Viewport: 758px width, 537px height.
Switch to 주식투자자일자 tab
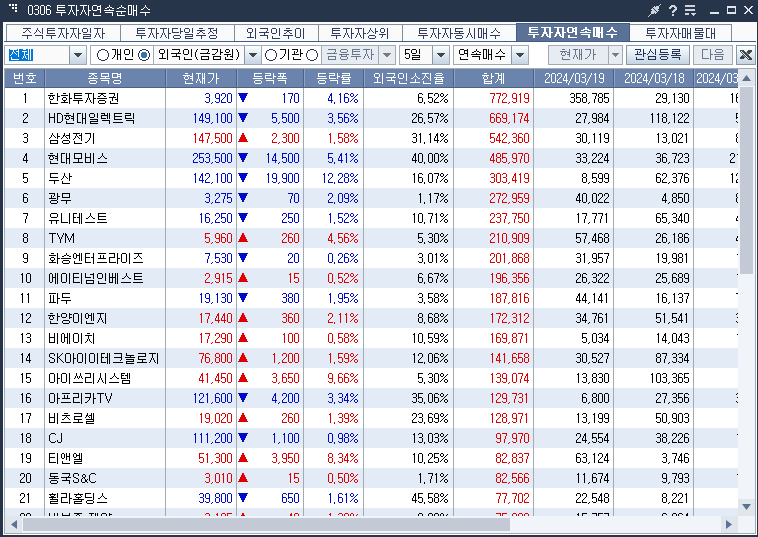63,33
